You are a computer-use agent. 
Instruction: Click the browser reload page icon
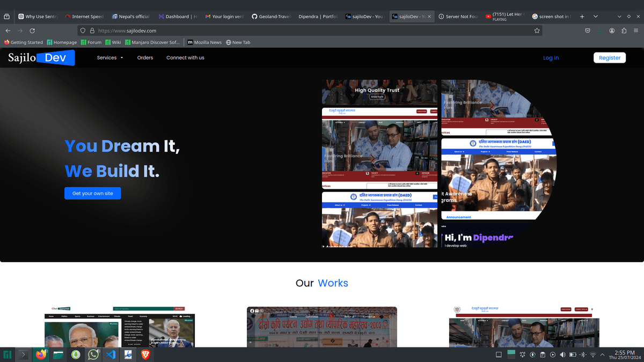click(32, 31)
